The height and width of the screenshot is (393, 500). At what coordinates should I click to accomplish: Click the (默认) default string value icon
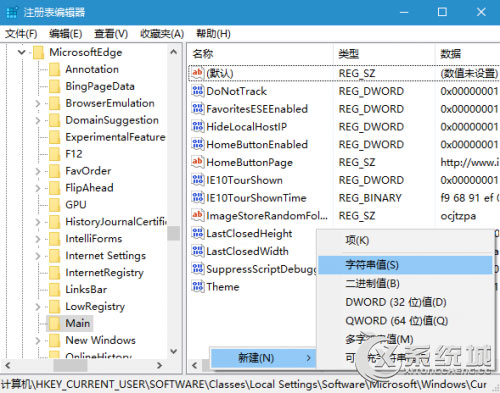pos(197,73)
